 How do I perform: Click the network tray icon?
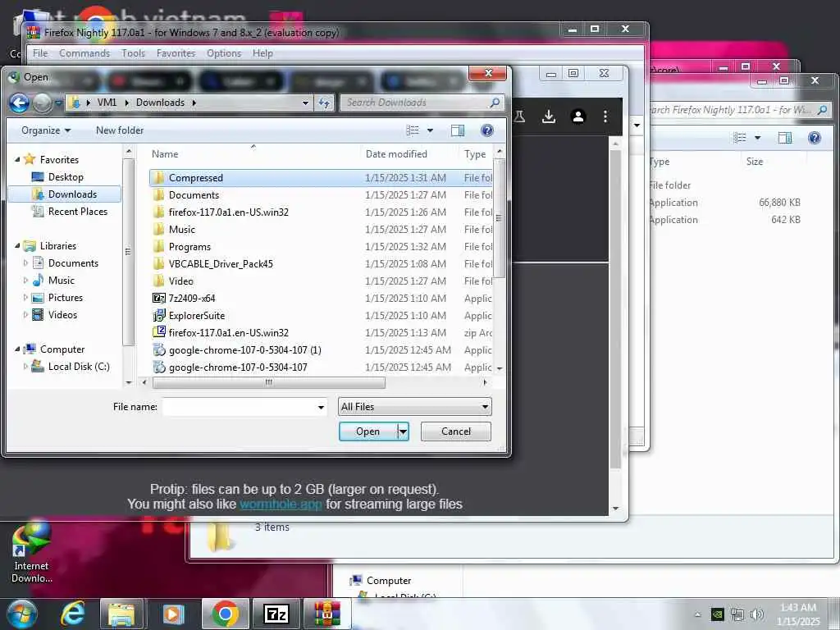(737, 614)
